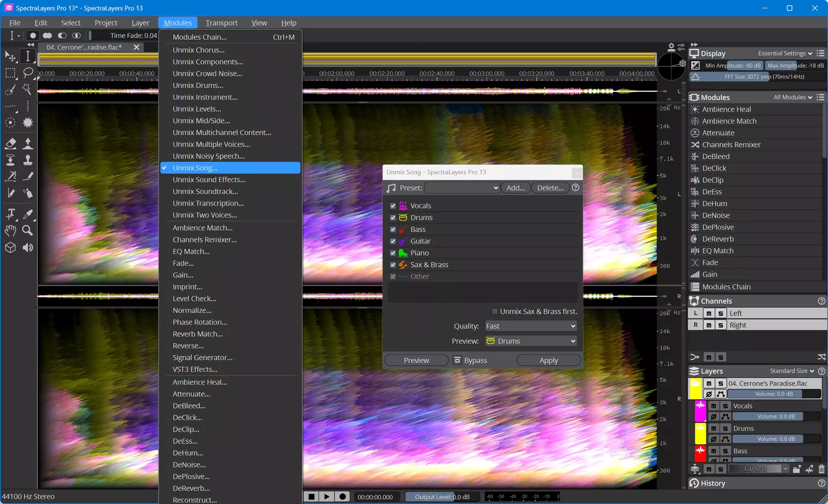
Task: Expand the Preset combo box
Action: coord(462,188)
